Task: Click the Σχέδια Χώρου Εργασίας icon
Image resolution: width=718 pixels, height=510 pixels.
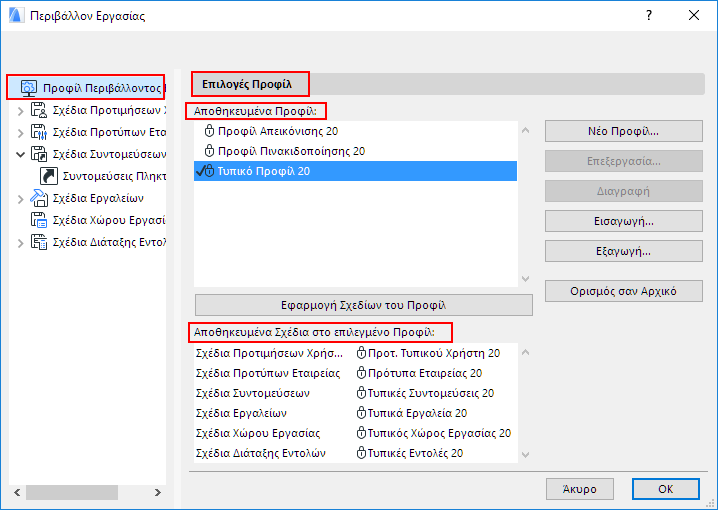Action: tap(40, 220)
